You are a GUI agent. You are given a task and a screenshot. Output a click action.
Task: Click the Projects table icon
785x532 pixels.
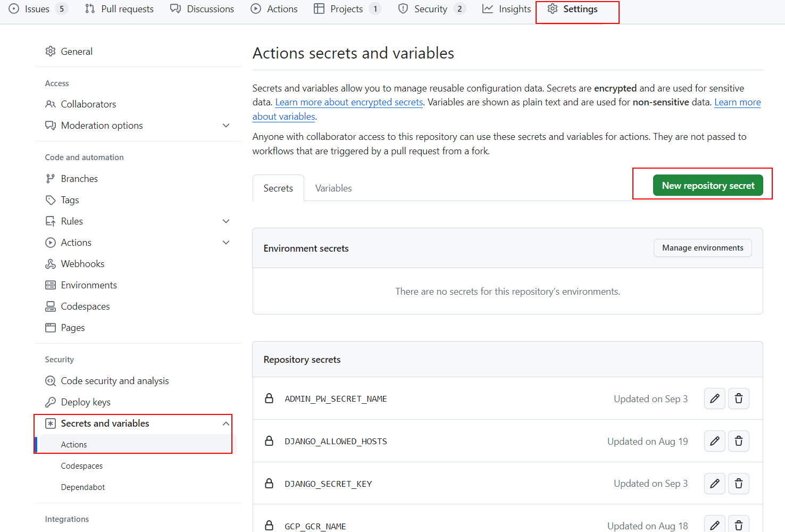click(319, 9)
